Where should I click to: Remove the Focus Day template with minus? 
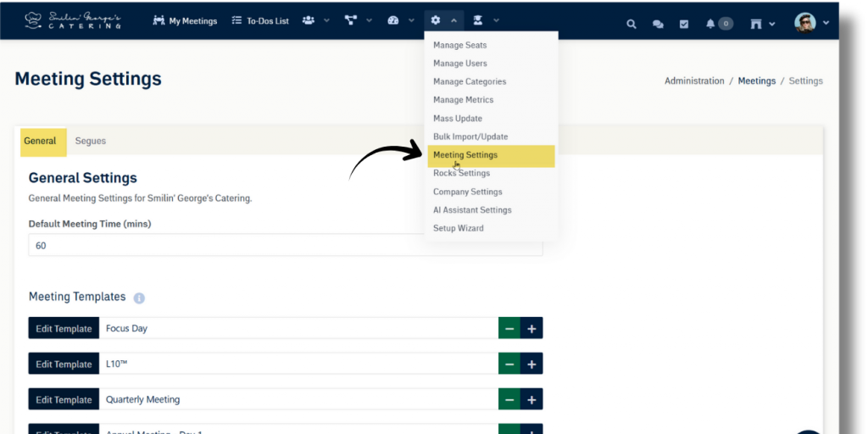coord(509,329)
